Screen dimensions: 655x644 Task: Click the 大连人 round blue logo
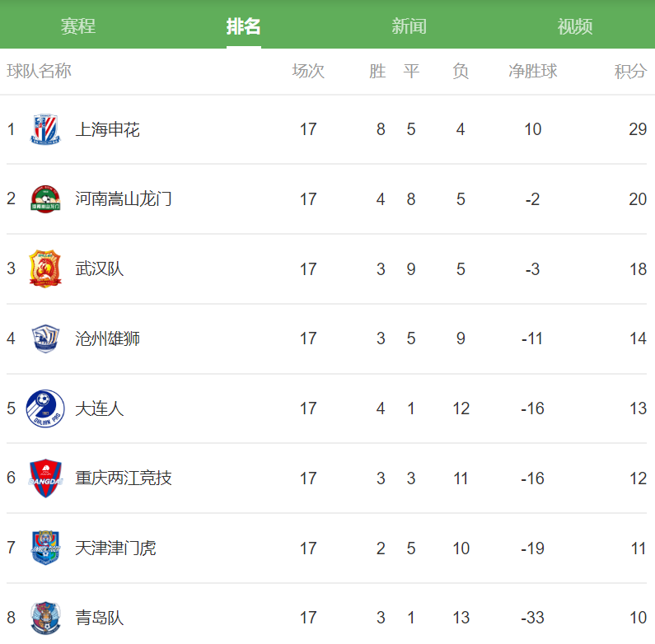point(45,408)
